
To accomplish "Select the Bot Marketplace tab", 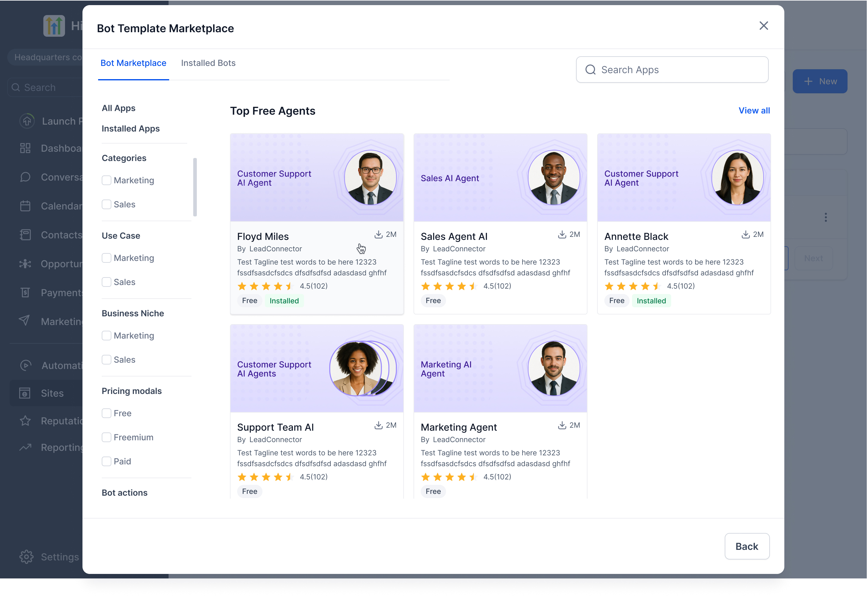I will (133, 63).
